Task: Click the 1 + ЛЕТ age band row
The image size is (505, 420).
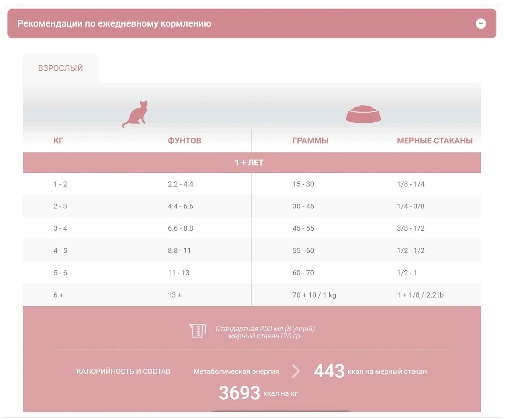Action: (252, 163)
